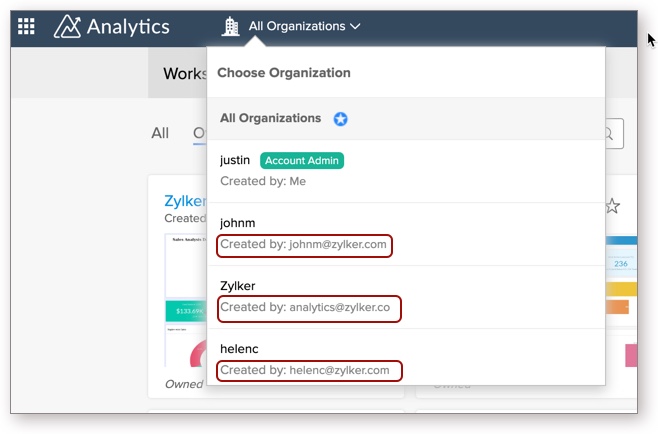Switch to the All workspaces tab

[160, 133]
